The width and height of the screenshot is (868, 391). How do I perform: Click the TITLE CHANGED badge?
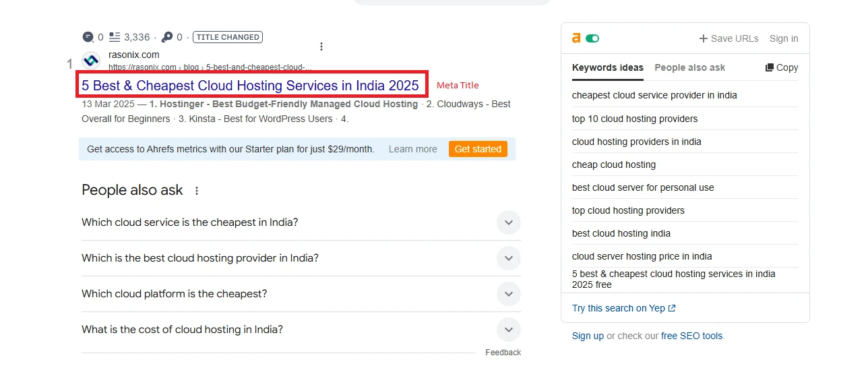[x=227, y=37]
